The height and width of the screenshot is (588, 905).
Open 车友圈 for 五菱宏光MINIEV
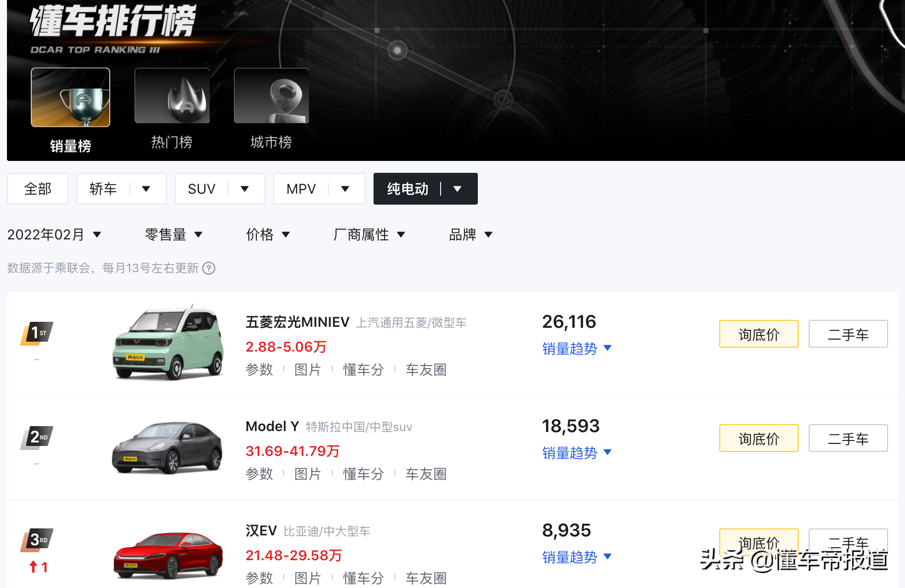[426, 369]
